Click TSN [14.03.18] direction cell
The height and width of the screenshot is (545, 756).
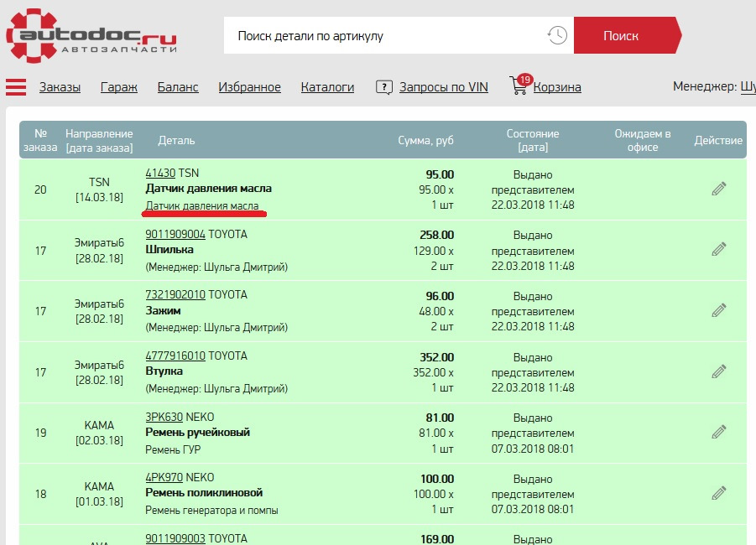point(99,189)
